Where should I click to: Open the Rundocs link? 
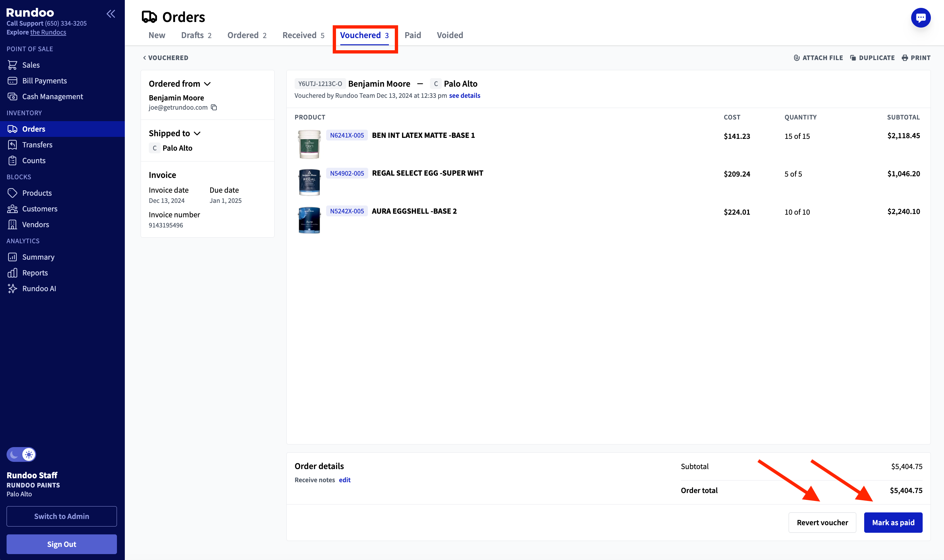48,32
